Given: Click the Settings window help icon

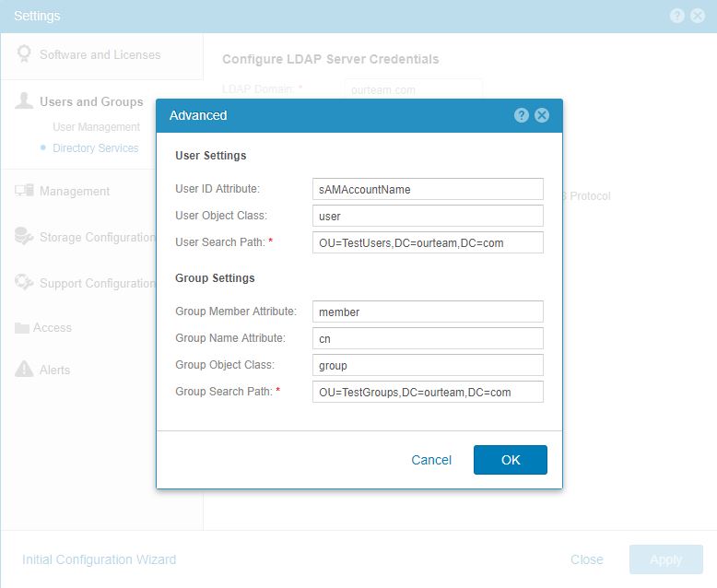Looking at the screenshot, I should 677,16.
